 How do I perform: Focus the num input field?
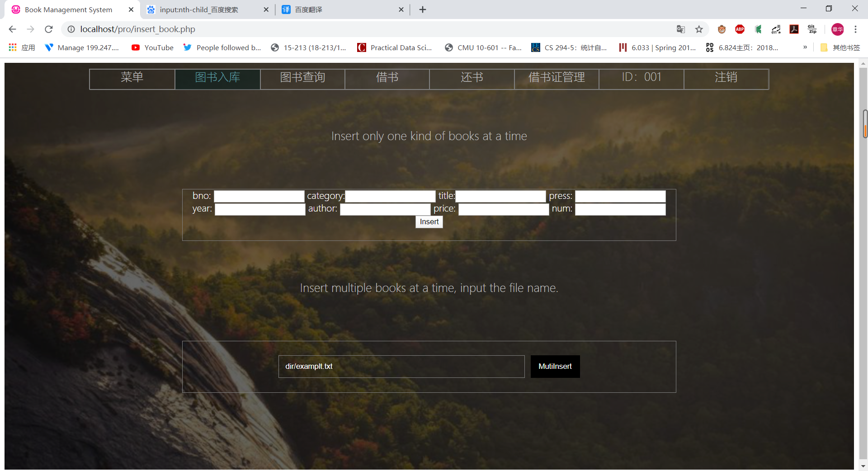point(620,209)
